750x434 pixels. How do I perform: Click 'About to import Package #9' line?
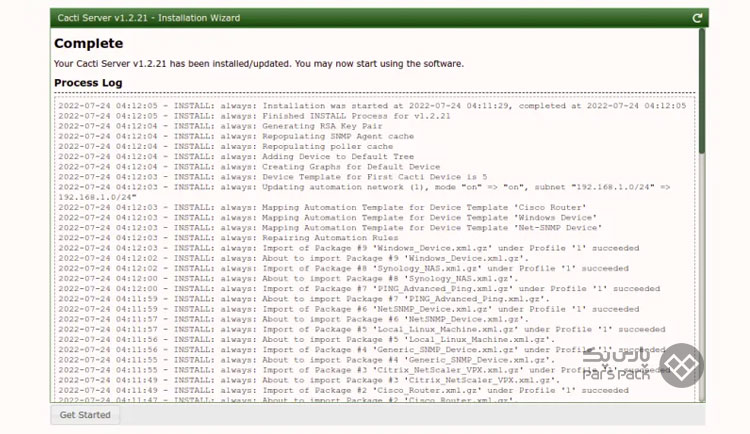tap(294, 258)
